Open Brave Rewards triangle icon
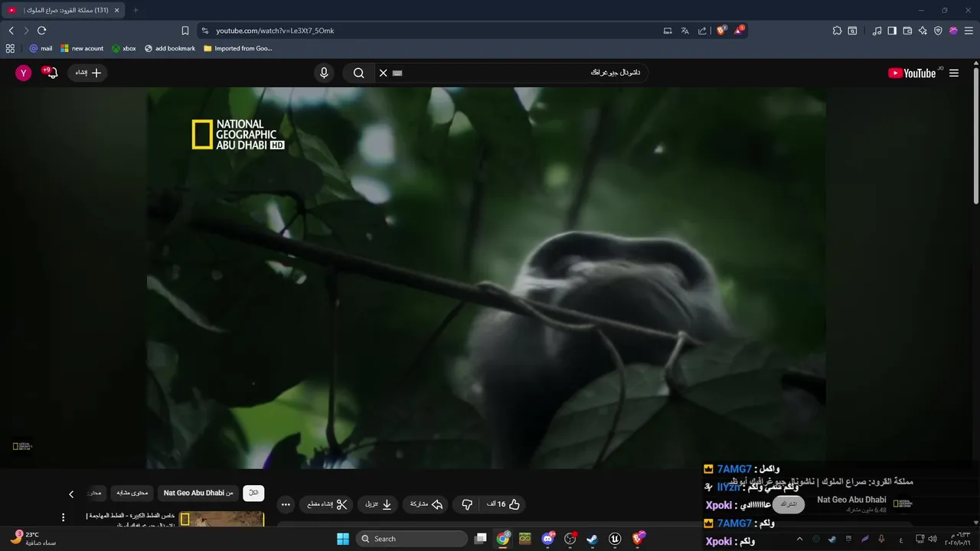This screenshot has width=980, height=551. coord(739,31)
